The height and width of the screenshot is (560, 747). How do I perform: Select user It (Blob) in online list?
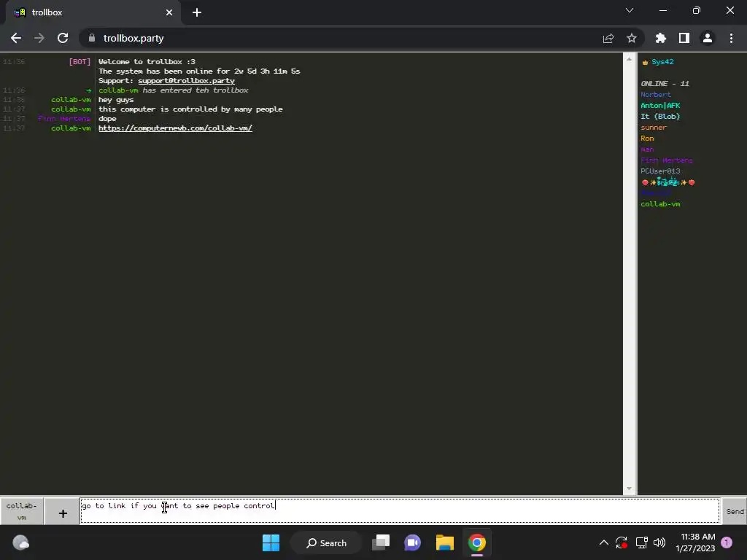pos(660,117)
